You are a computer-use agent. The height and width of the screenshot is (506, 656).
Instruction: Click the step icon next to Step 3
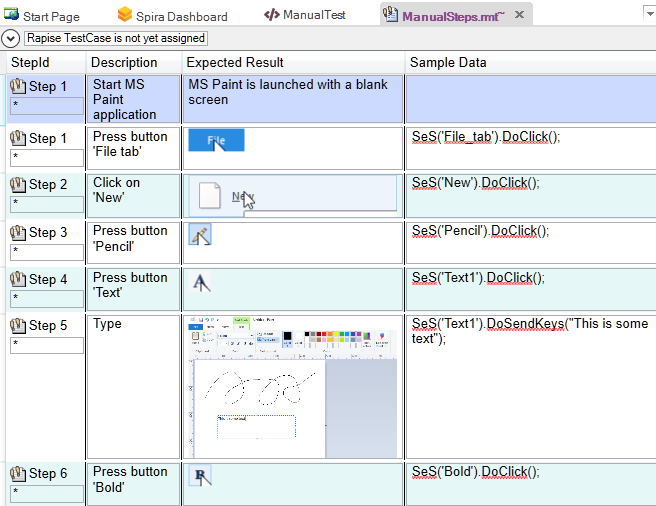(17, 233)
